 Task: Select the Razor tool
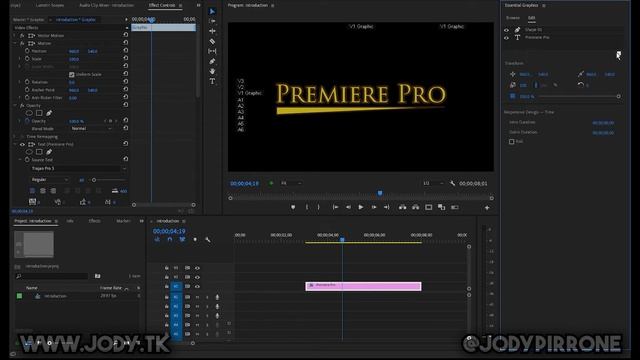[x=212, y=41]
